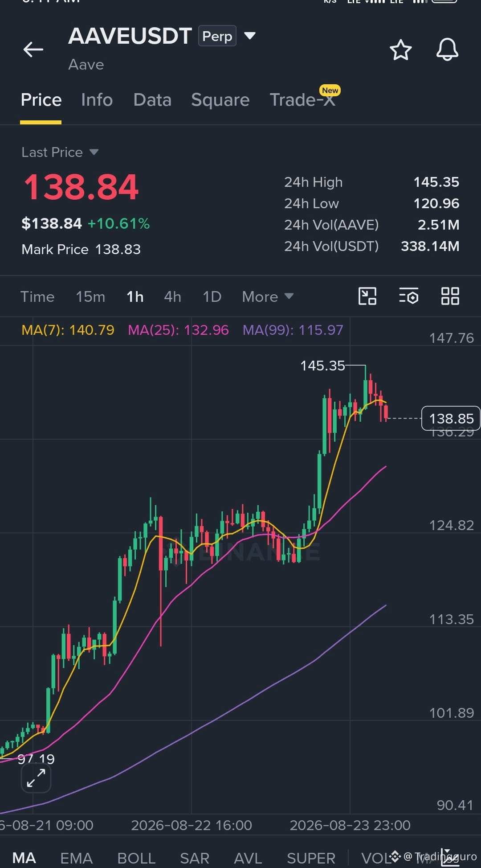
Task: Open the Trade-X tab
Action: coord(302,100)
